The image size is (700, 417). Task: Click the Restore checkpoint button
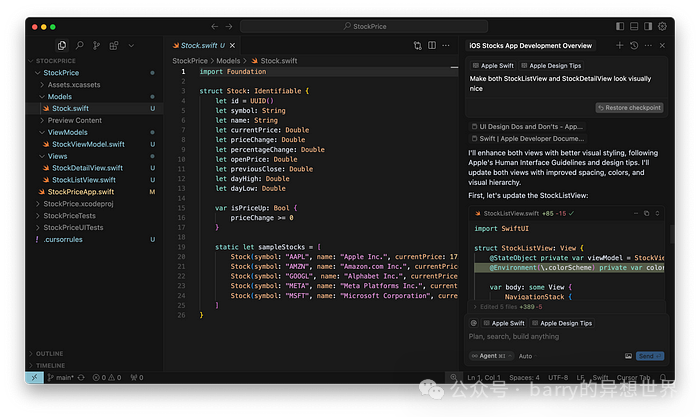[629, 108]
